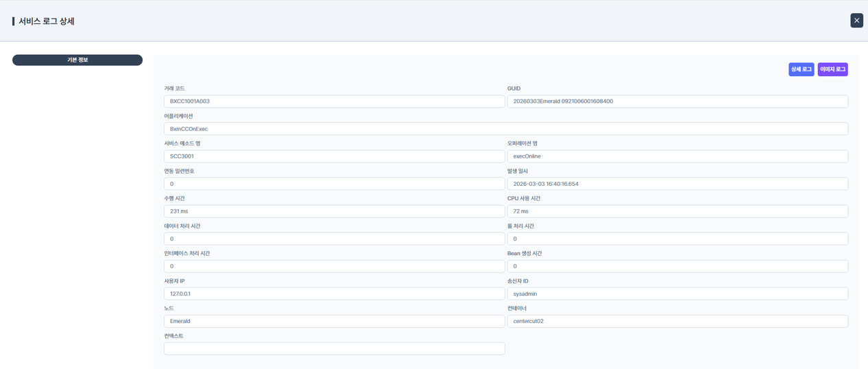Click the 룰 처리 시간 input field
Screen dimensions: 868x369
point(677,239)
